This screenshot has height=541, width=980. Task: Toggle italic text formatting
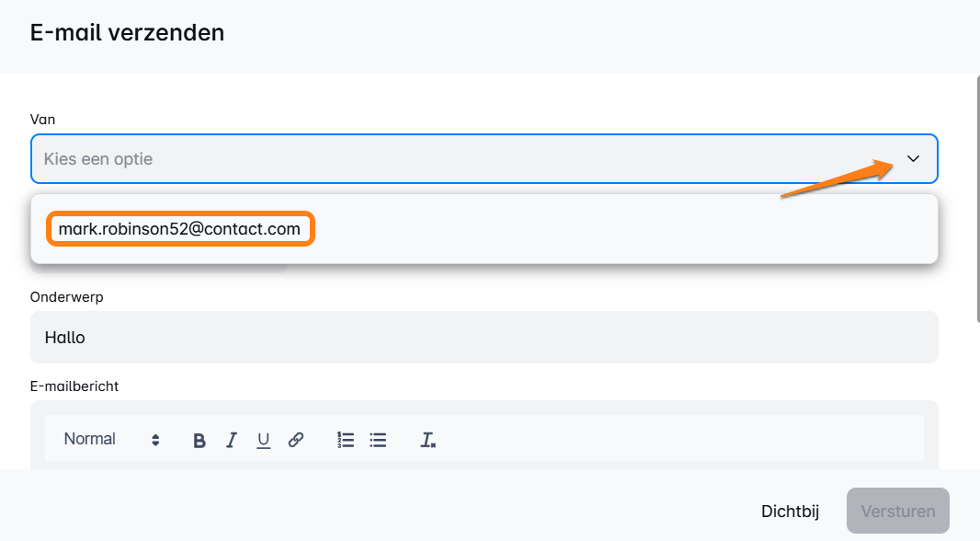pyautogui.click(x=232, y=440)
